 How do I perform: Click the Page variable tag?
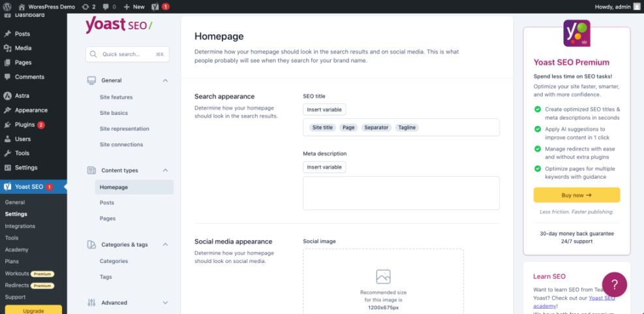coord(348,128)
